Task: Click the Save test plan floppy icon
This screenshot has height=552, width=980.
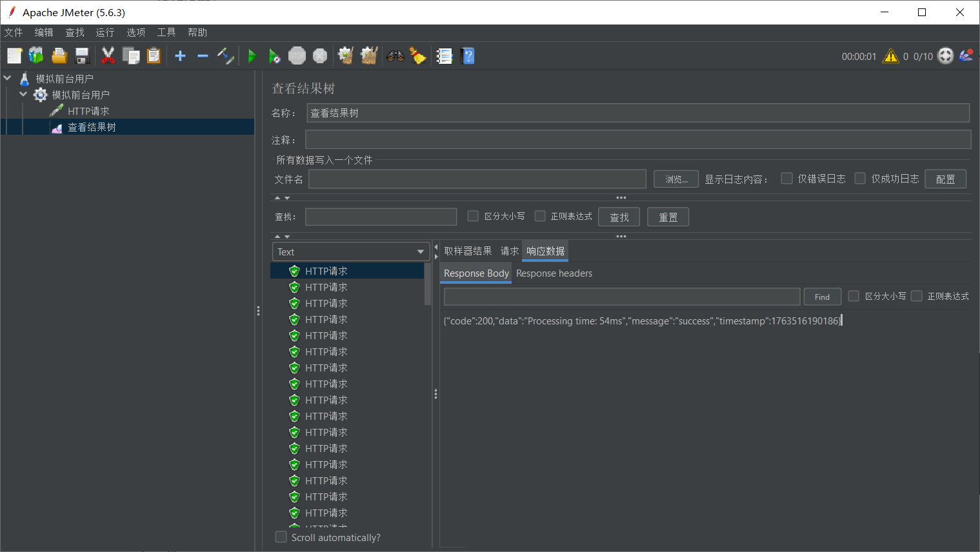Action: [x=82, y=57]
